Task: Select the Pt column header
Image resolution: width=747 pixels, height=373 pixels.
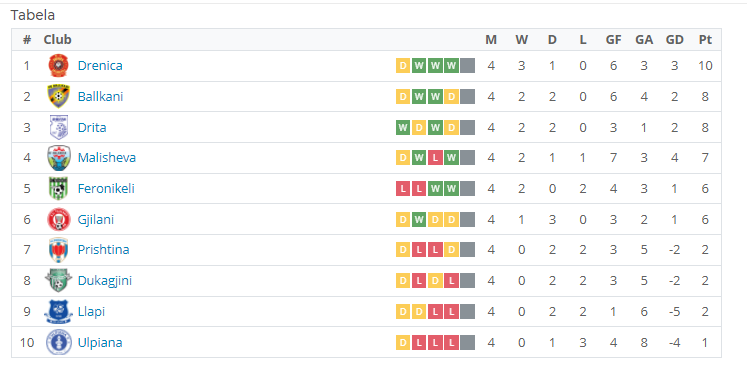Action: pos(705,40)
